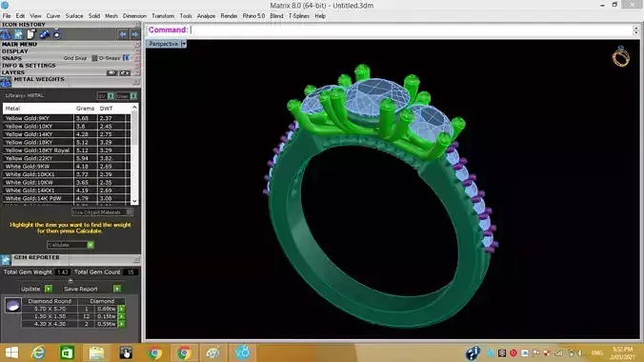
Task: Click the ring tool icon in Icon History
Action: click(x=56, y=34)
